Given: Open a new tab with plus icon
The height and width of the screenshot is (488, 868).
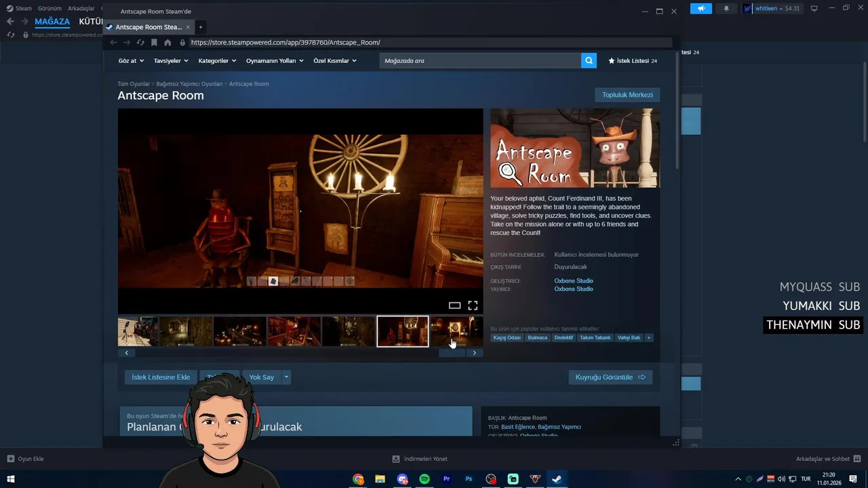Looking at the screenshot, I should click(200, 27).
